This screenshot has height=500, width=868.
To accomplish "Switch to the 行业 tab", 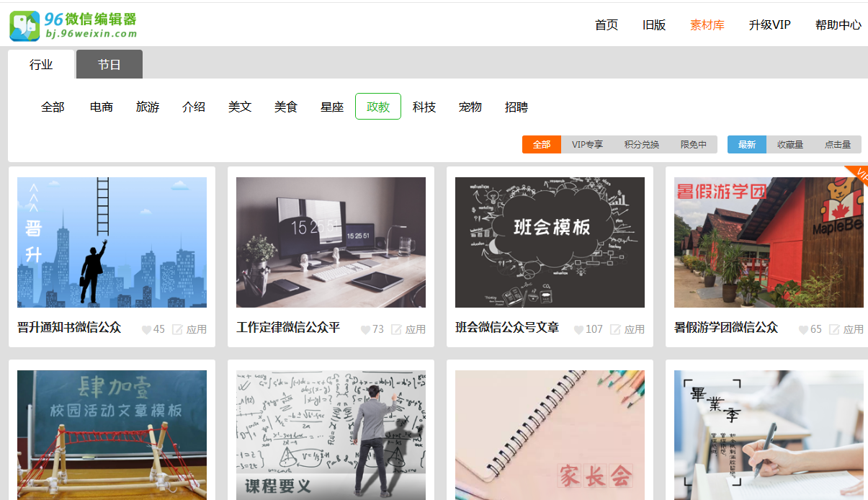I will (40, 64).
